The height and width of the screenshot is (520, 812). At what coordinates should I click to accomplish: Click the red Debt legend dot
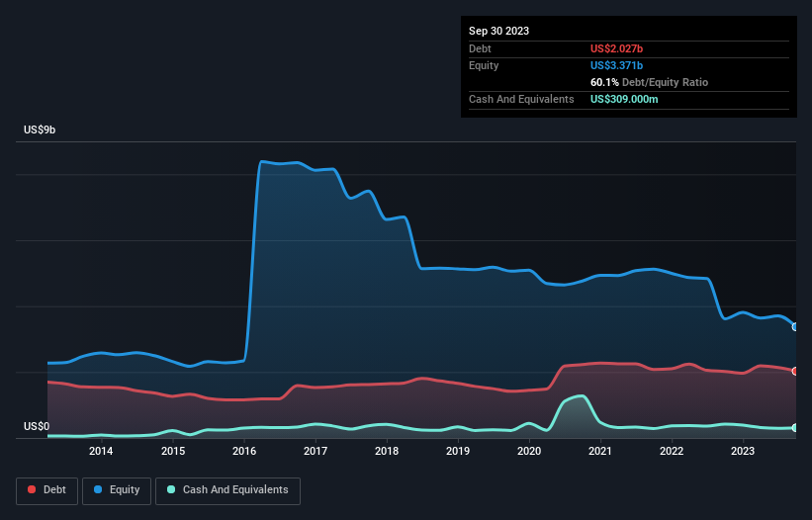point(32,489)
